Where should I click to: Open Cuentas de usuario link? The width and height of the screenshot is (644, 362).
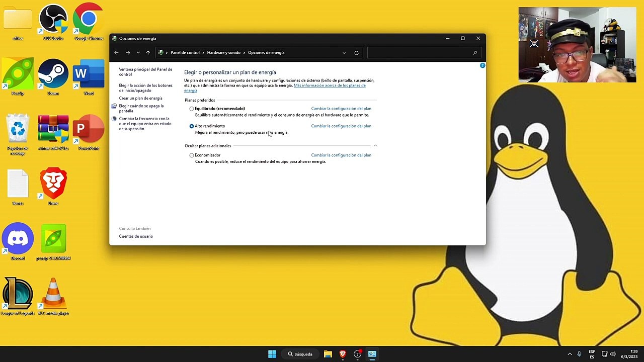(136, 236)
